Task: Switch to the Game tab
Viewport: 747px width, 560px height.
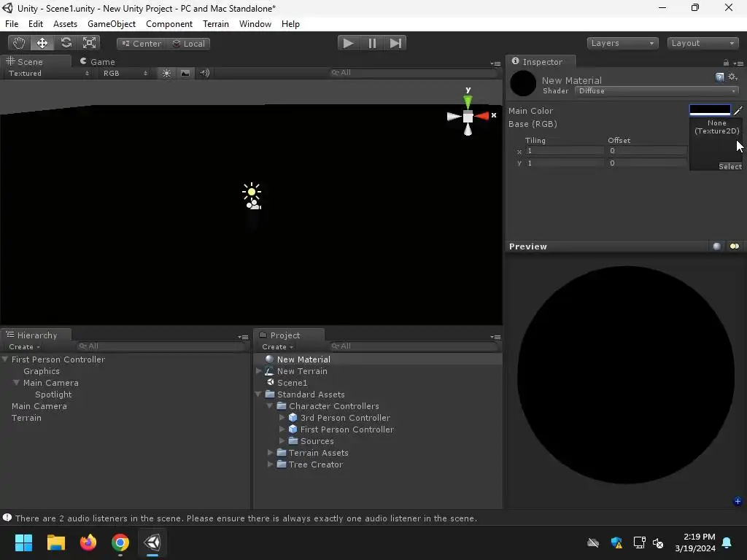Action: (x=98, y=61)
